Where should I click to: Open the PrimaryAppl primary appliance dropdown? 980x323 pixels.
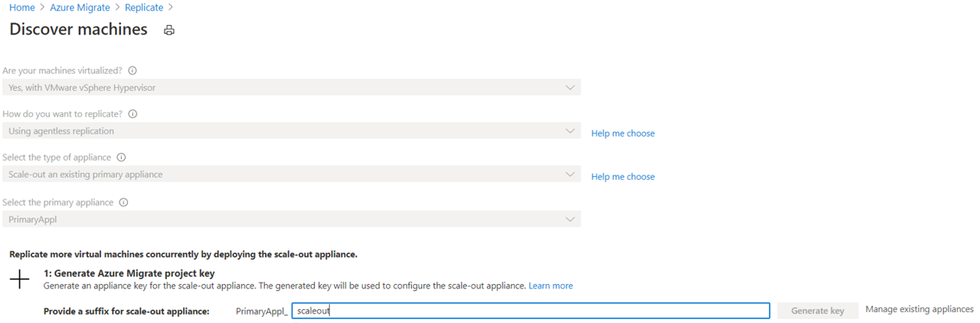pos(291,219)
